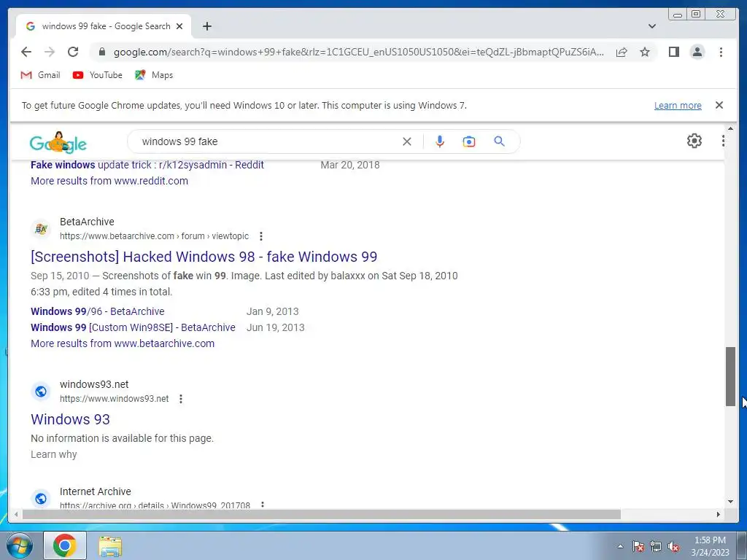Click the address bar URL
The width and height of the screenshot is (747, 560).
tap(358, 52)
